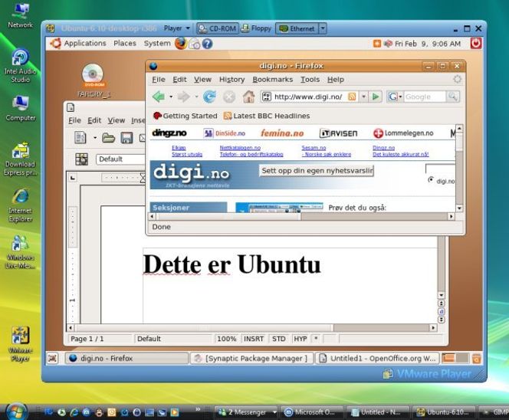
Task: Click Open folder icon in OpenOffice toolbar
Action: (108, 138)
